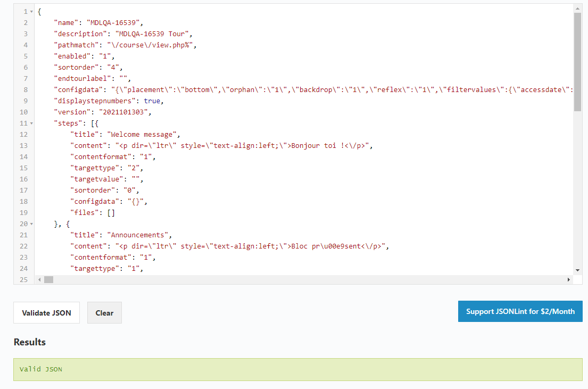Viewport: 588px width, 389px height.
Task: Open Support JSONLint for $2/Month link
Action: coord(520,311)
